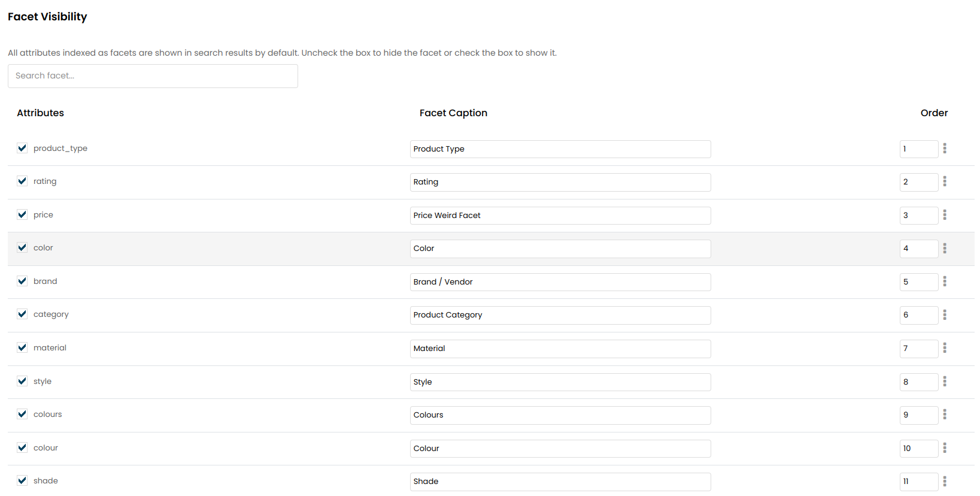Uncheck the product_type facet checkbox

(x=22, y=148)
